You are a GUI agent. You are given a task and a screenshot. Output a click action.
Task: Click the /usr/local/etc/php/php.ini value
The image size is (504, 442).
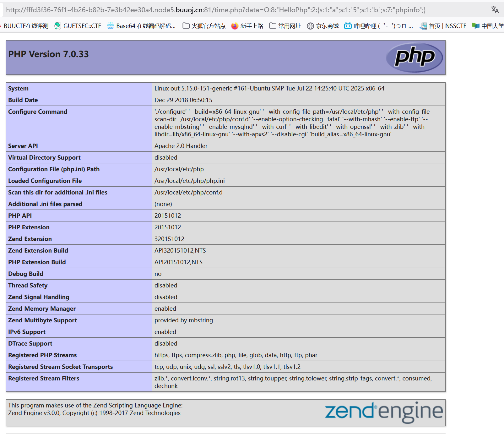pos(190,181)
